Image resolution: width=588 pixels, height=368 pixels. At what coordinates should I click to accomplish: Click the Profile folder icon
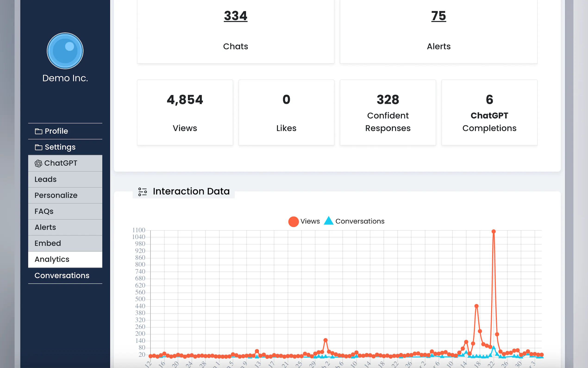click(38, 131)
